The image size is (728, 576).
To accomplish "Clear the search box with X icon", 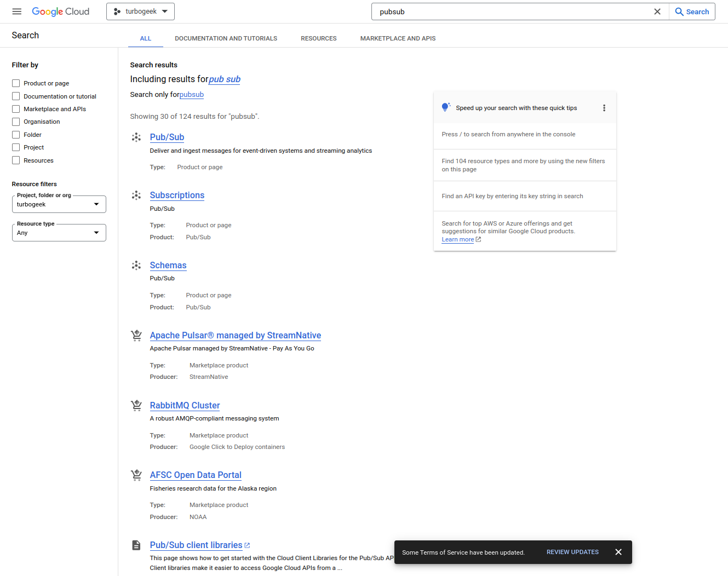I will 657,11.
